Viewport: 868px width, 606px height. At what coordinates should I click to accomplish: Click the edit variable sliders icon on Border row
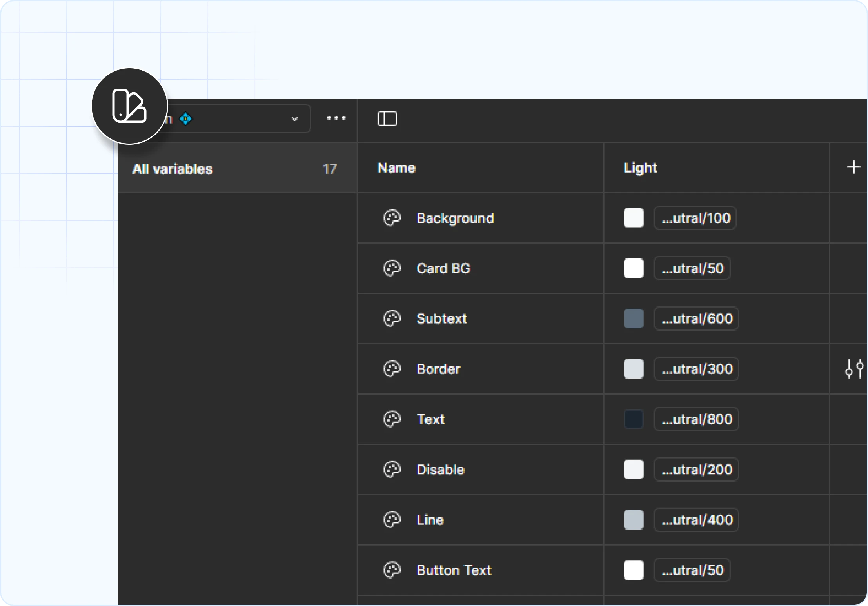pyautogui.click(x=854, y=369)
